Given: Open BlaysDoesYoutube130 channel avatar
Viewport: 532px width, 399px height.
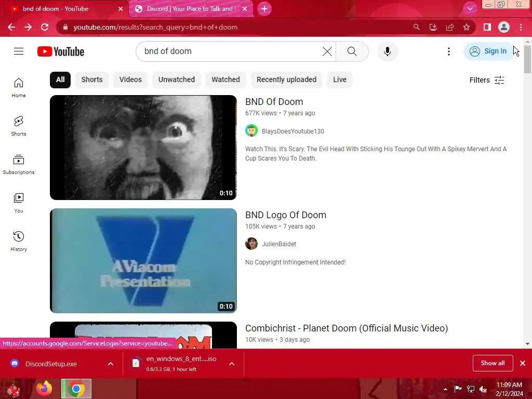Looking at the screenshot, I should click(251, 130).
